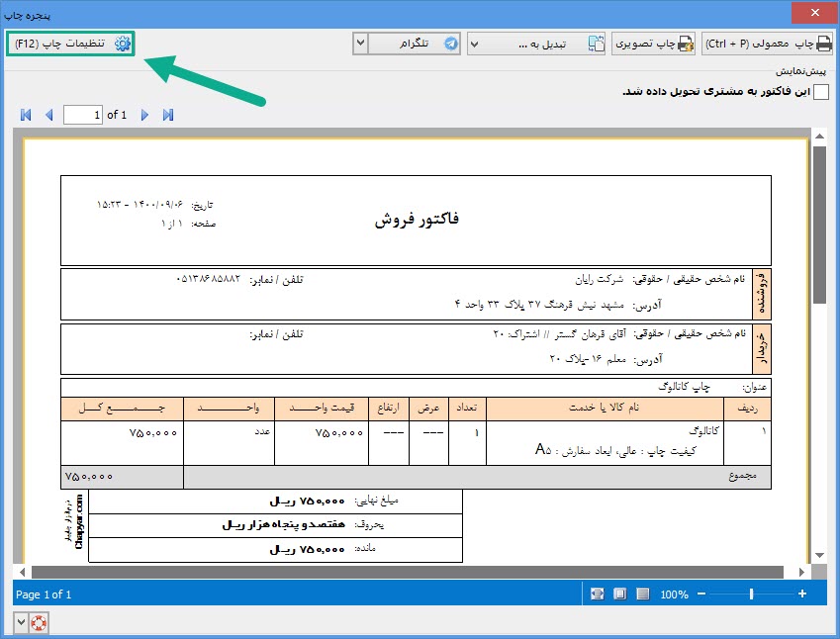
Task: Expand the dropdown arrow beside Telegram
Action: 361,44
